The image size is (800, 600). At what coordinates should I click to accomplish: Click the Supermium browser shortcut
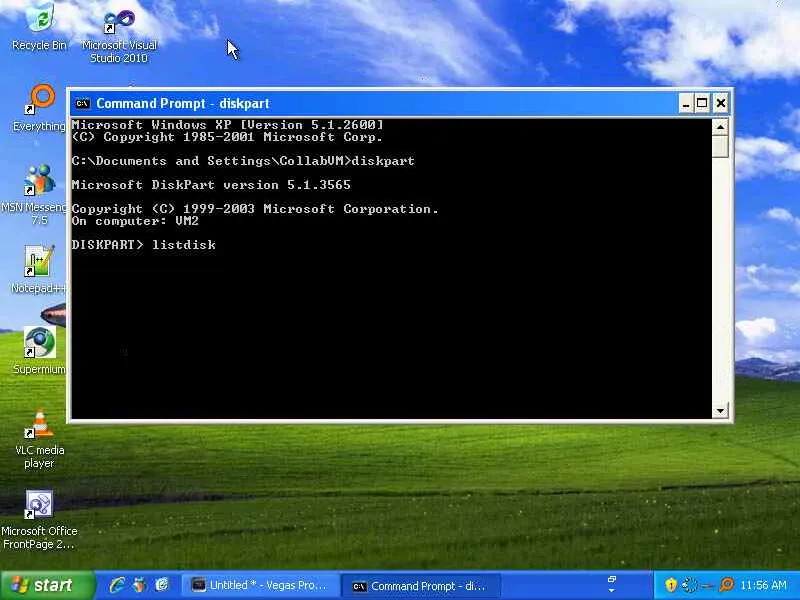(40, 351)
